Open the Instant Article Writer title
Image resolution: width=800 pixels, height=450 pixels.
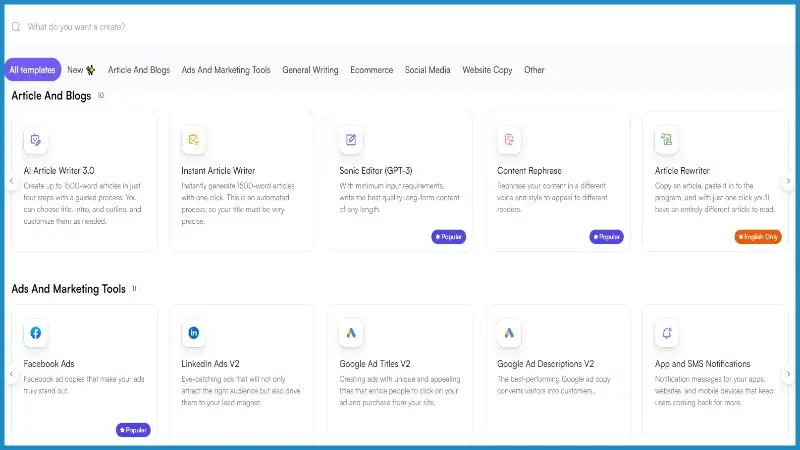(x=218, y=171)
